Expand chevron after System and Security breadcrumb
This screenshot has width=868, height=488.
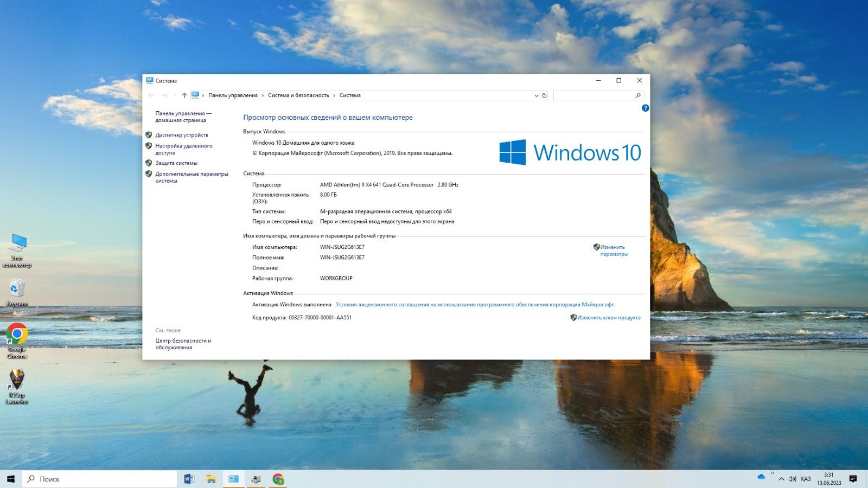click(x=334, y=95)
